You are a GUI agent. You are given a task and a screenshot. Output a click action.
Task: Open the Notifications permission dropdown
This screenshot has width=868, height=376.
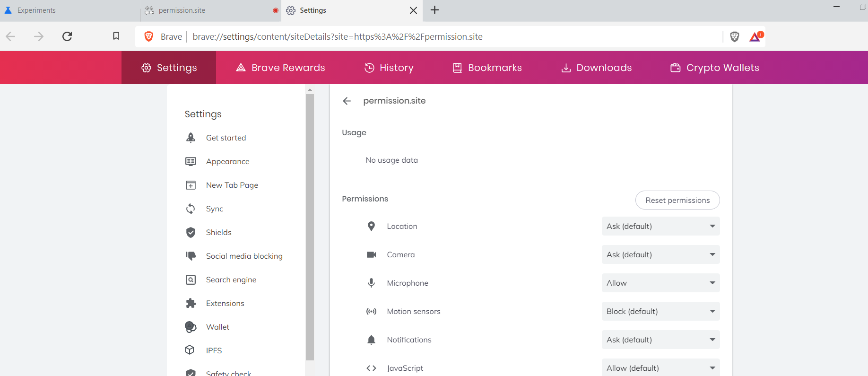coord(660,340)
